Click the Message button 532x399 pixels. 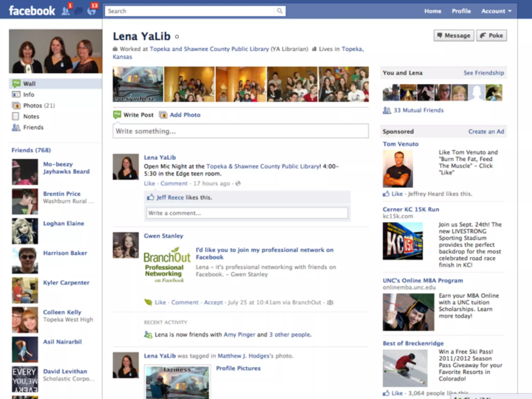click(x=454, y=36)
